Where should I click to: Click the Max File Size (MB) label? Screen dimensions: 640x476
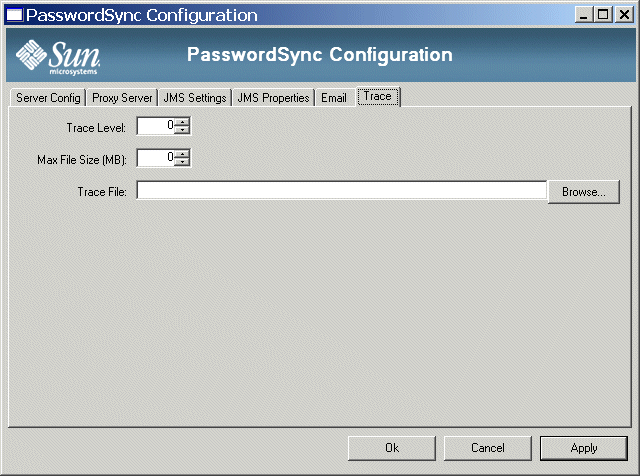point(82,160)
